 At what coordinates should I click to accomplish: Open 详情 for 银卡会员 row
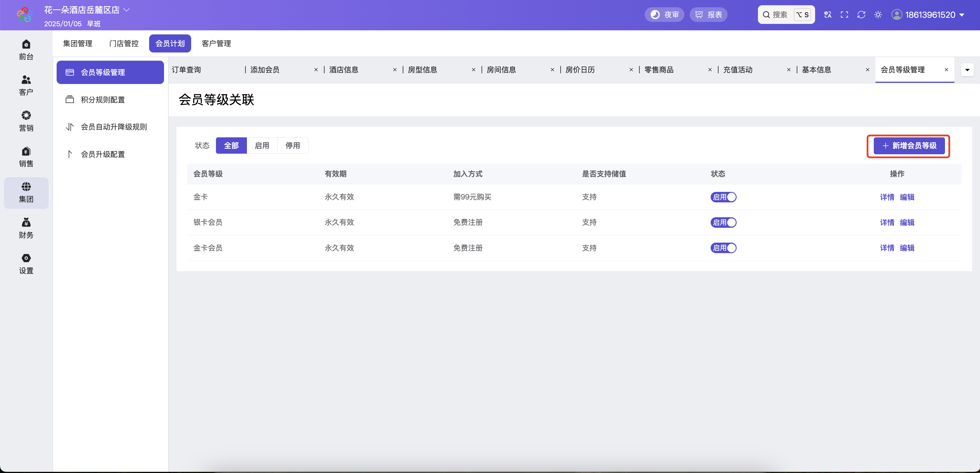tap(887, 223)
